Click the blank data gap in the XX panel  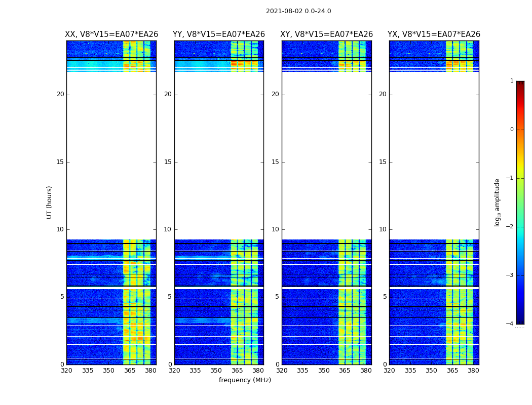click(x=111, y=156)
